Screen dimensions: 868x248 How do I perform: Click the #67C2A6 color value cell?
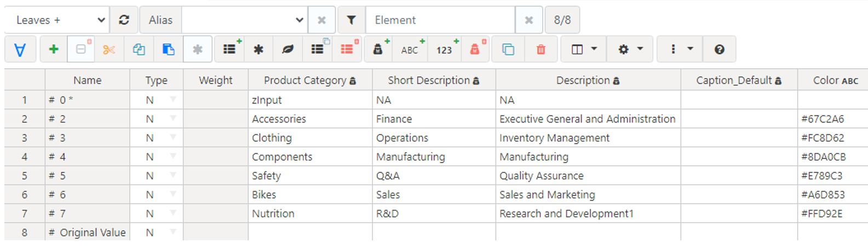pos(833,119)
